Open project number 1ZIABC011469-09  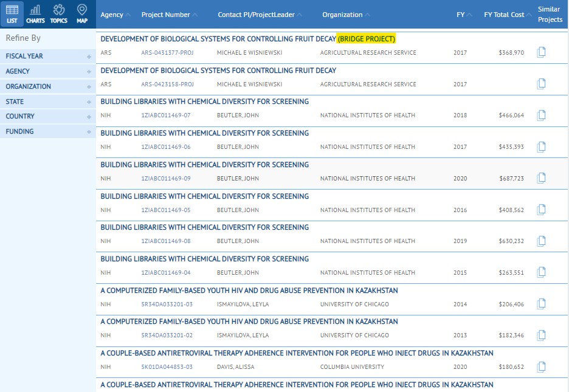point(166,179)
